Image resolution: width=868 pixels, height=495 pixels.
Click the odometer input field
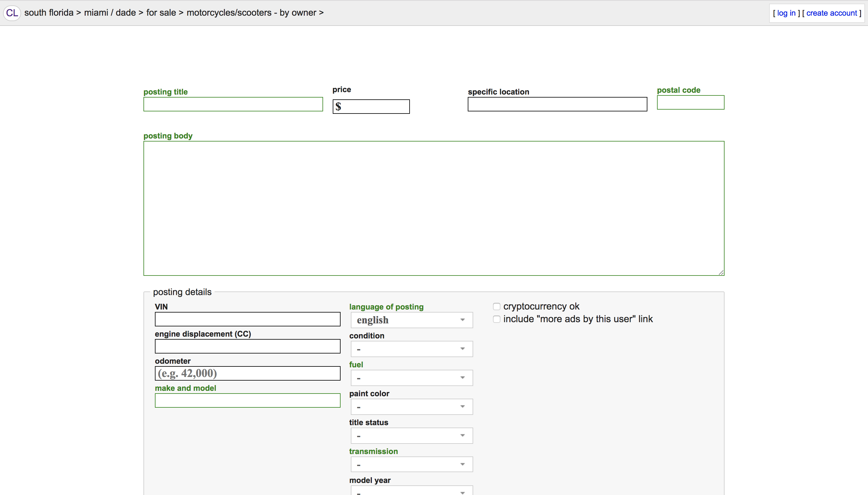pos(247,373)
